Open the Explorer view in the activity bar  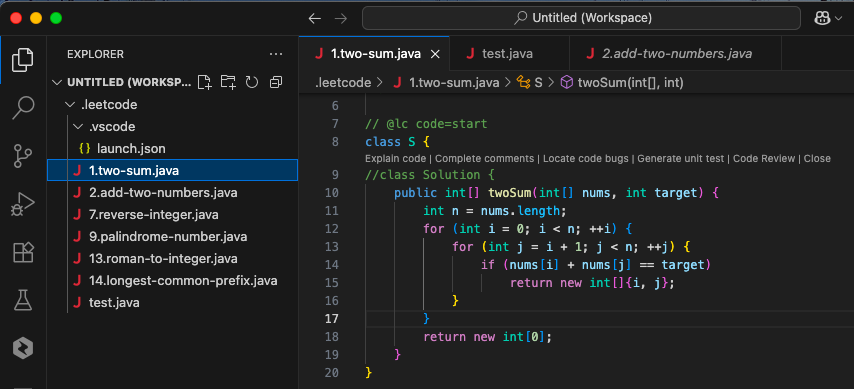23,59
